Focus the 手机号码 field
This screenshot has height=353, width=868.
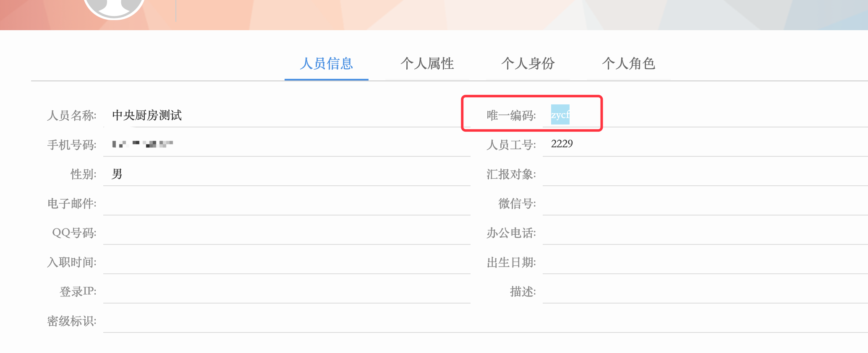pyautogui.click(x=286, y=145)
